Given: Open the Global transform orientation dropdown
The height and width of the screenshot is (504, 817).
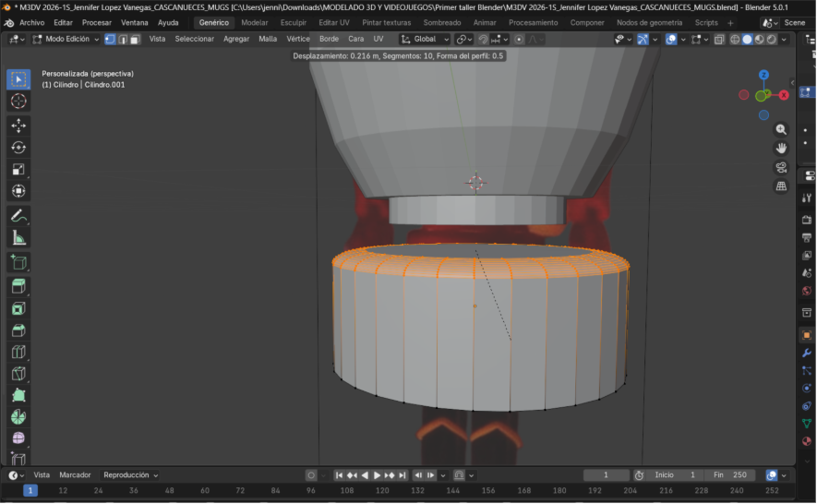Looking at the screenshot, I should point(425,40).
